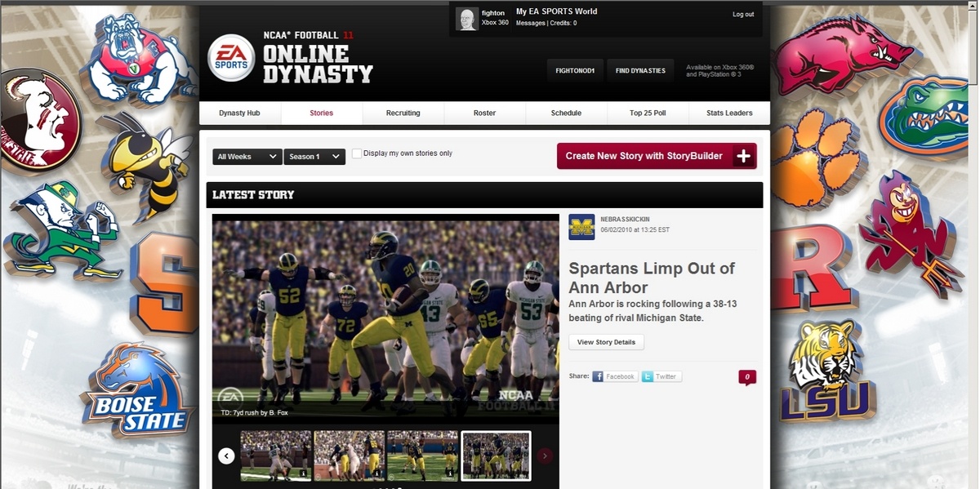Click the Log out link
Screen dimensions: 980x489
point(743,15)
